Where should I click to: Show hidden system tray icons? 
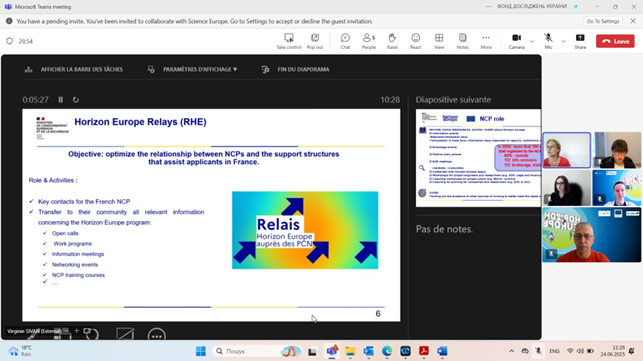(511, 351)
